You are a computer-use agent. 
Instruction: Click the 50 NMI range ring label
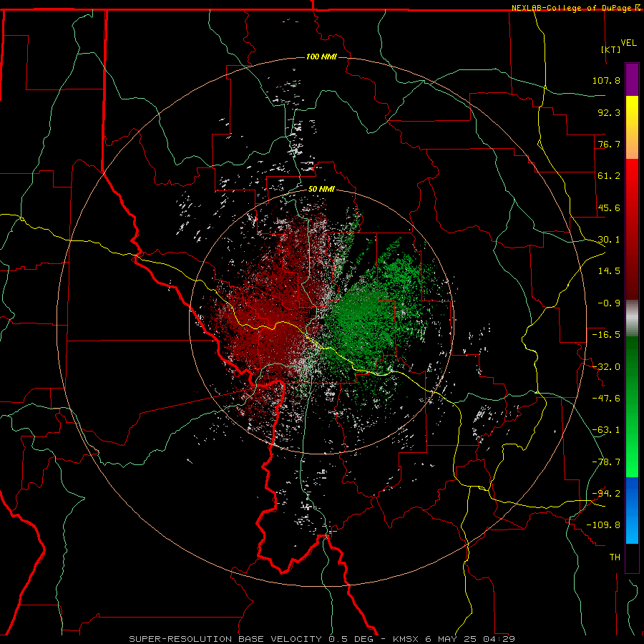[x=321, y=190]
